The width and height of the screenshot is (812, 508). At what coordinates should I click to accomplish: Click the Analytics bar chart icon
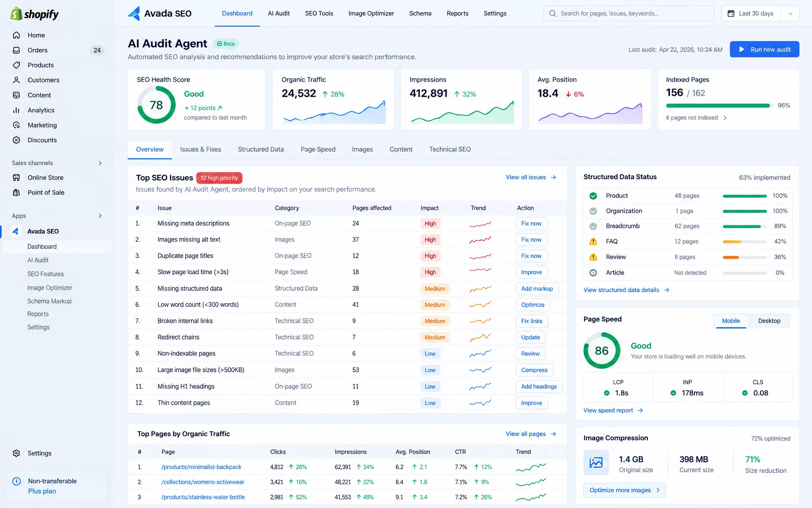pyautogui.click(x=16, y=110)
